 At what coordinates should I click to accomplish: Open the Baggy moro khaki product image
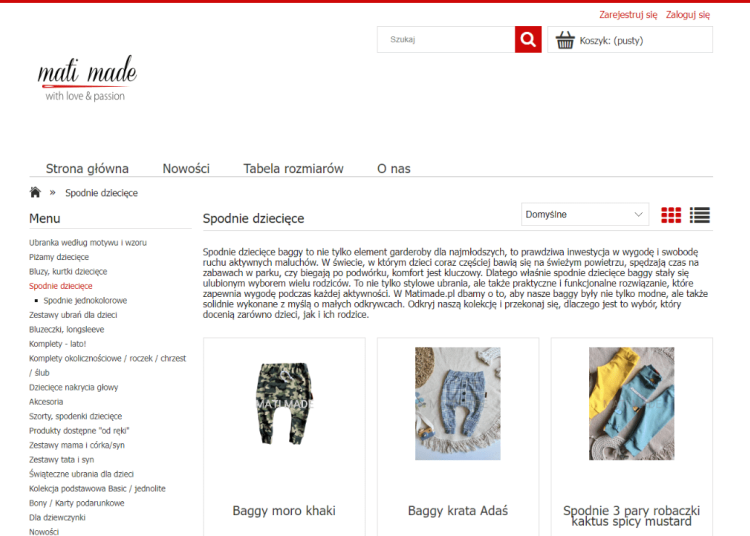tap(284, 403)
